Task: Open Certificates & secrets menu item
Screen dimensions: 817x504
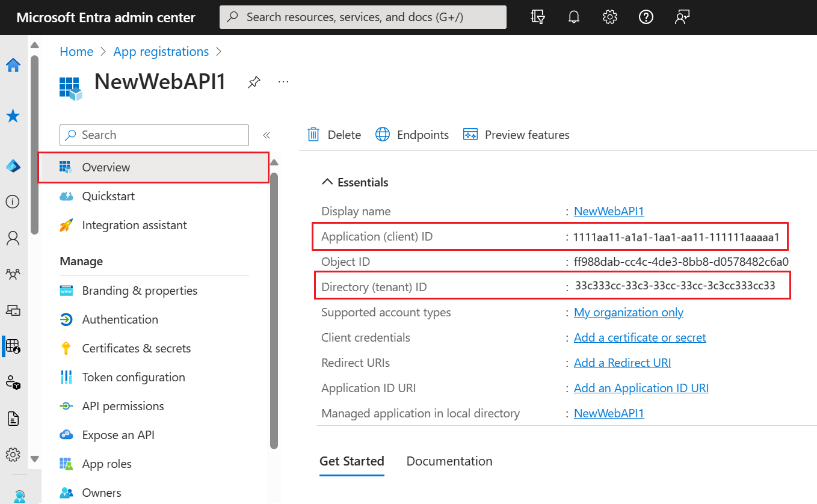Action: (x=136, y=348)
